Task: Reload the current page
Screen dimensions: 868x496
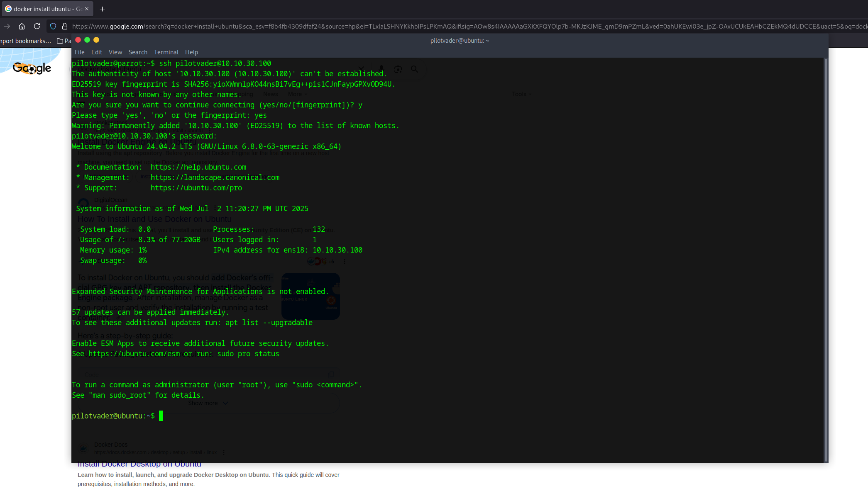Action: pos(37,26)
